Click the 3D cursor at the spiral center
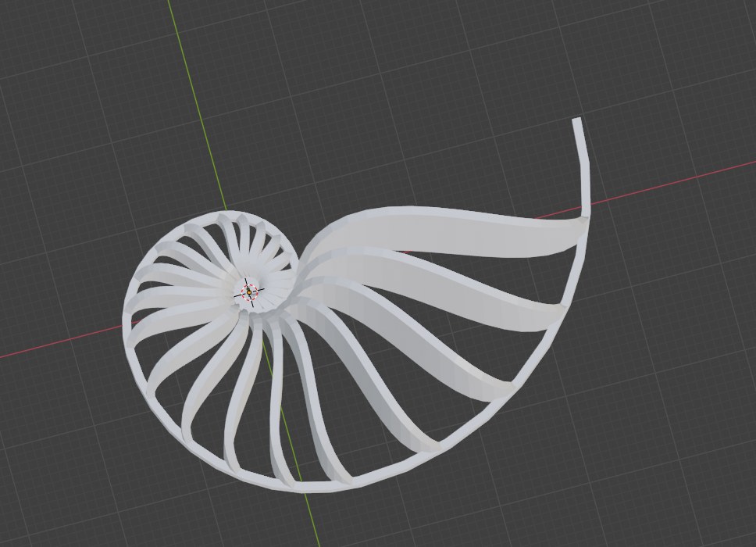This screenshot has height=547, width=756. 249,291
